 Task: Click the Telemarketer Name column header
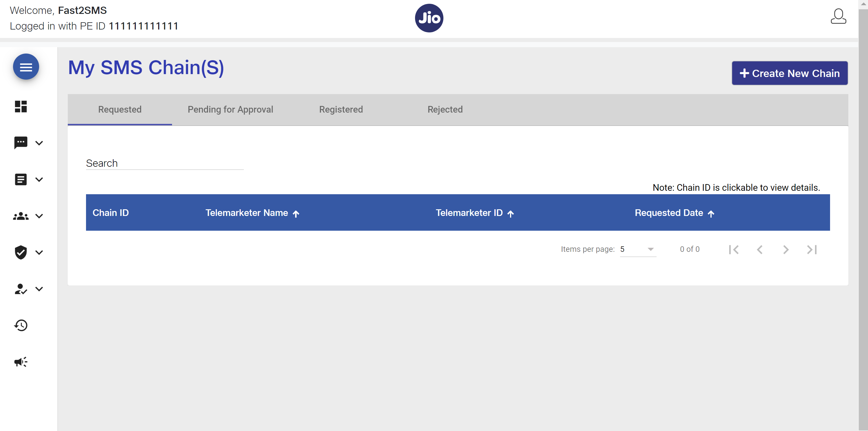pyautogui.click(x=247, y=213)
